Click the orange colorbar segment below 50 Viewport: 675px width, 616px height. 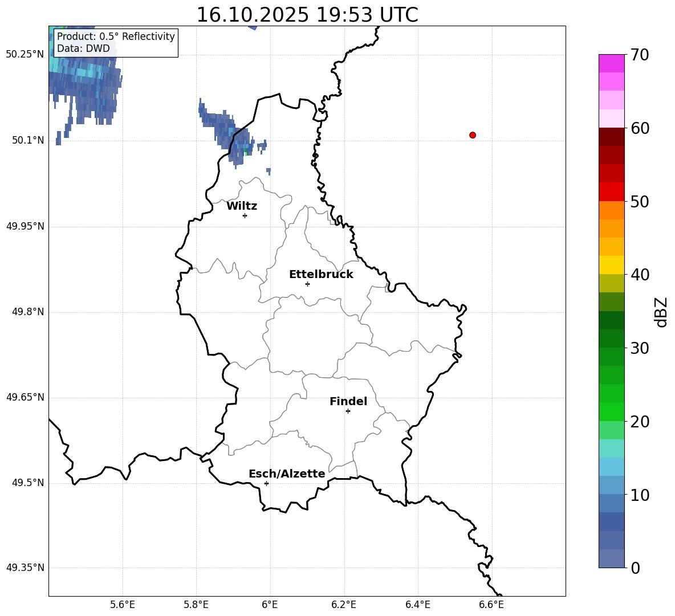point(611,210)
